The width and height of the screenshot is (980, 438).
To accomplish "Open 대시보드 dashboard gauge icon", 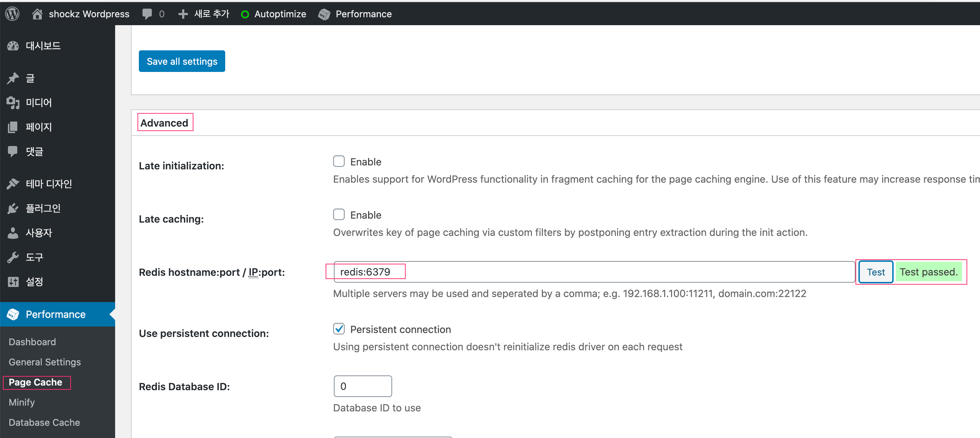I will pos(13,46).
